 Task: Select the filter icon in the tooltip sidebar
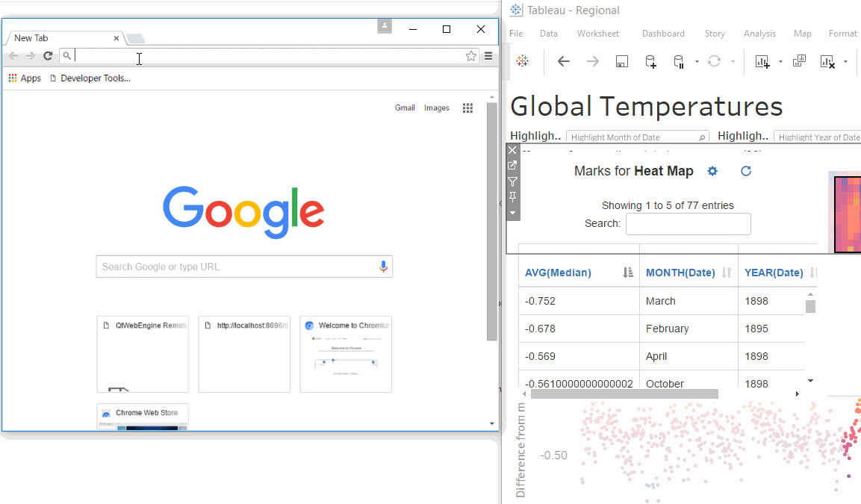click(512, 181)
